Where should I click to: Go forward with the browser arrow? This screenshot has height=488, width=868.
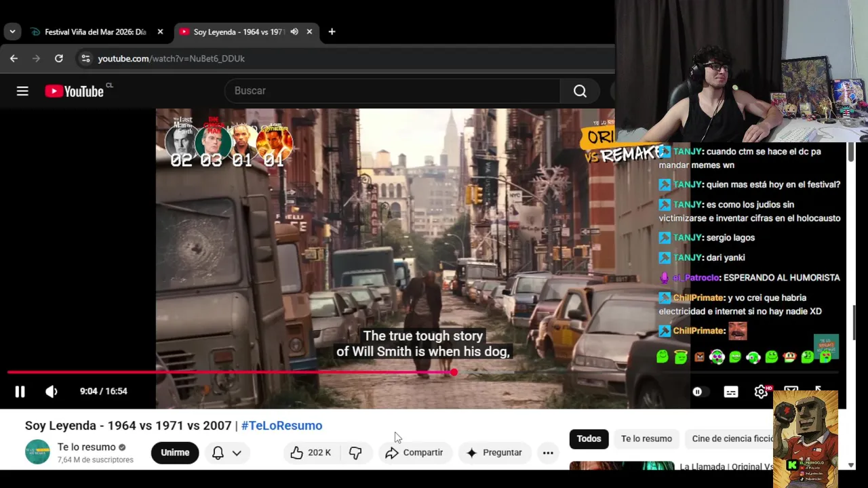tap(37, 58)
